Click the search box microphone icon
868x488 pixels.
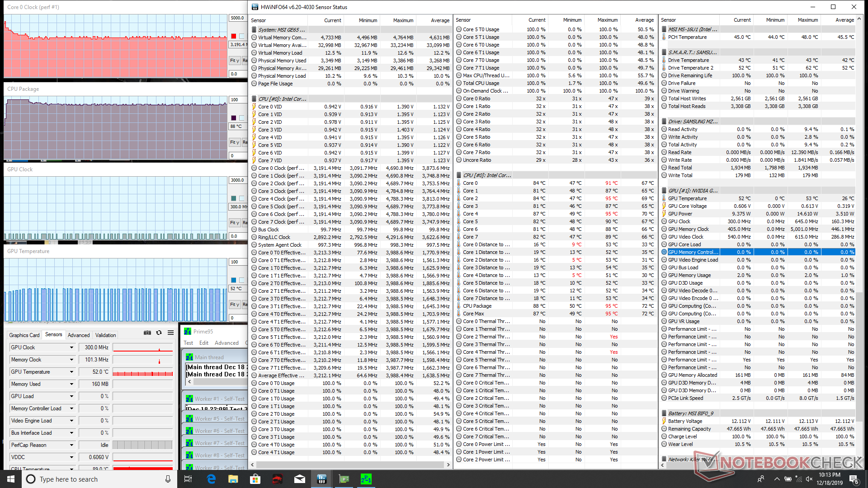point(168,479)
